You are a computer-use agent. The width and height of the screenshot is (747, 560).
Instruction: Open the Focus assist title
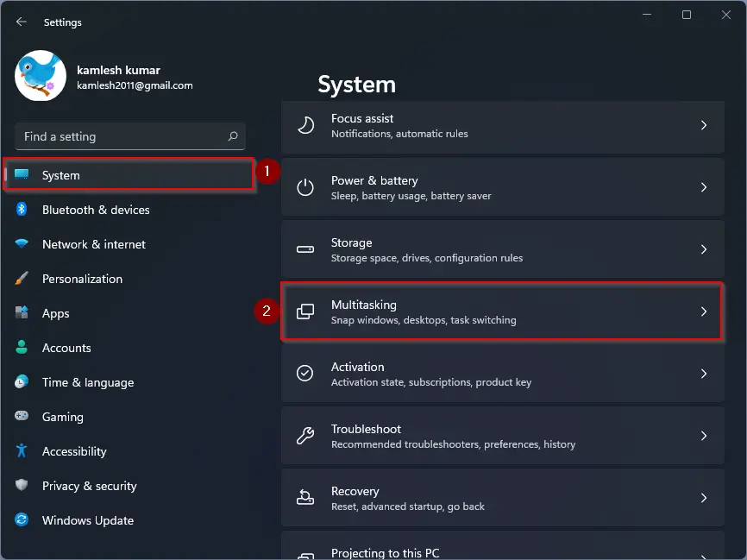pyautogui.click(x=362, y=118)
